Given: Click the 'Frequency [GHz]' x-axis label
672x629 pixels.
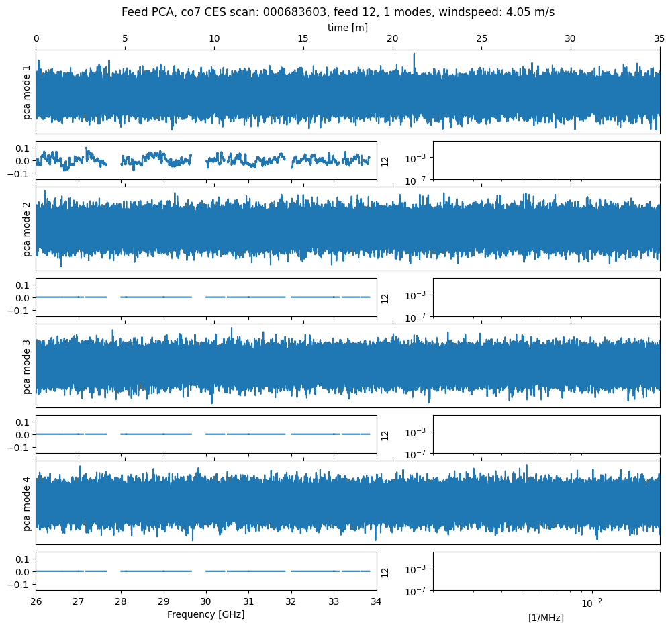Looking at the screenshot, I should [x=205, y=614].
